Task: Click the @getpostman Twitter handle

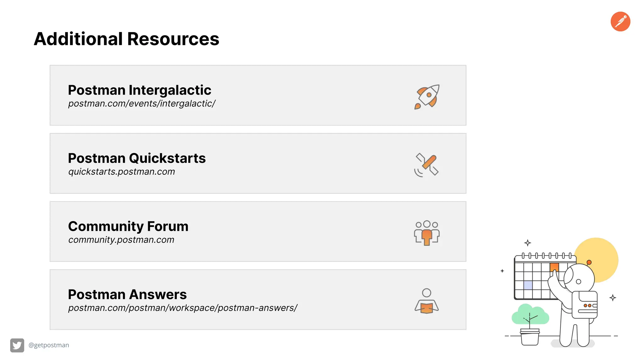Action: coord(49,345)
